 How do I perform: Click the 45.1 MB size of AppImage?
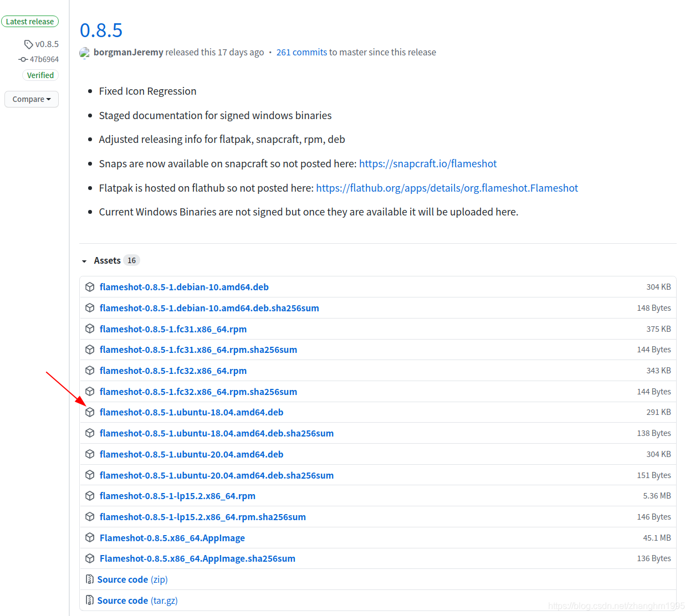coord(657,538)
